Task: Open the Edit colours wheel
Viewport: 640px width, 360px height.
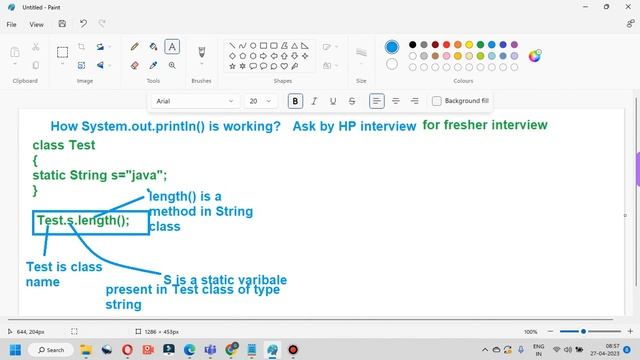Action: tap(535, 56)
